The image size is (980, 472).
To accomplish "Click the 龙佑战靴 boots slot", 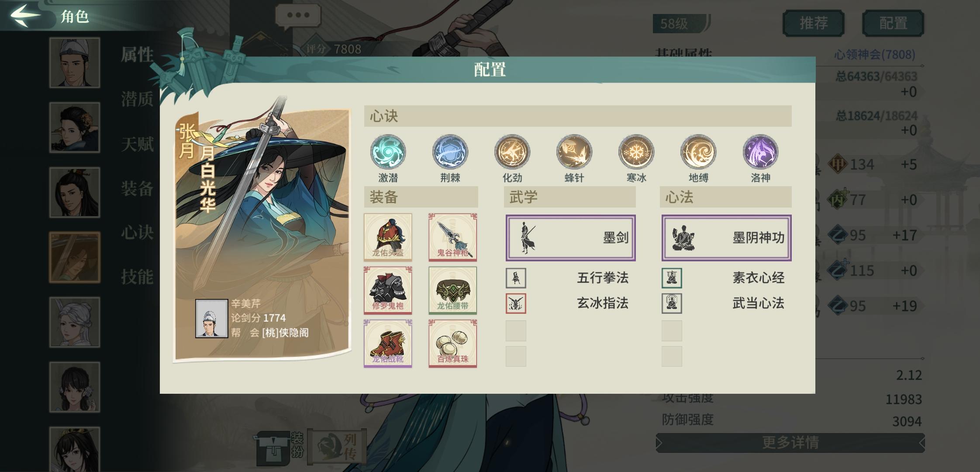I will tap(388, 344).
